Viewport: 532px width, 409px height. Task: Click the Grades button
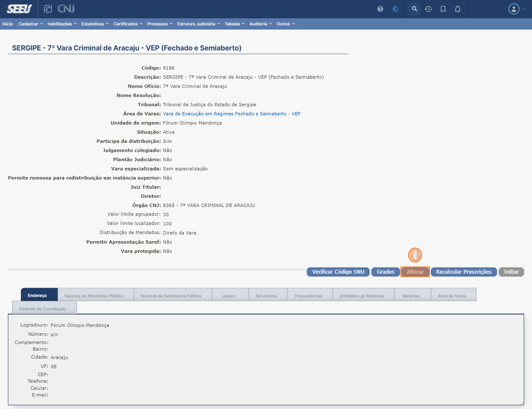click(385, 272)
